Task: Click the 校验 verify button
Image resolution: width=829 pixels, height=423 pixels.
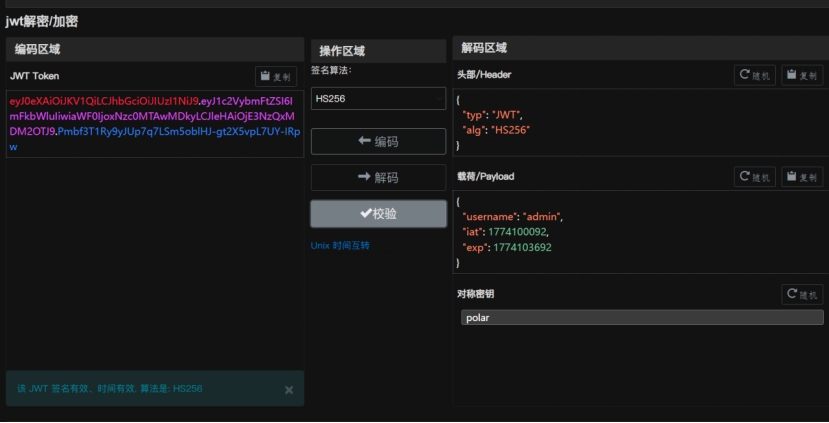Action: (378, 214)
